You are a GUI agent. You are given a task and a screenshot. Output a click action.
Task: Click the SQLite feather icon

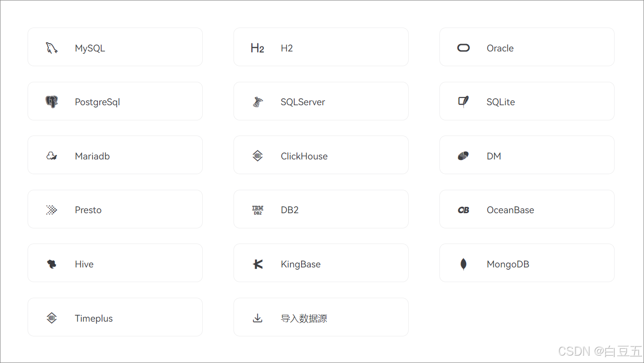(463, 102)
